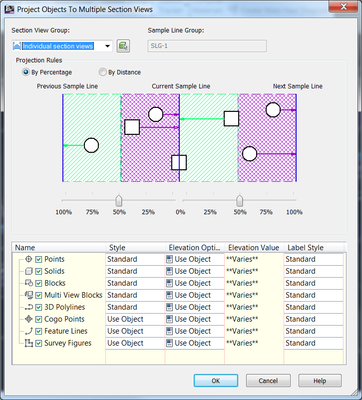Viewport: 362px width, 400px height.
Task: Click the OK button
Action: [216, 381]
